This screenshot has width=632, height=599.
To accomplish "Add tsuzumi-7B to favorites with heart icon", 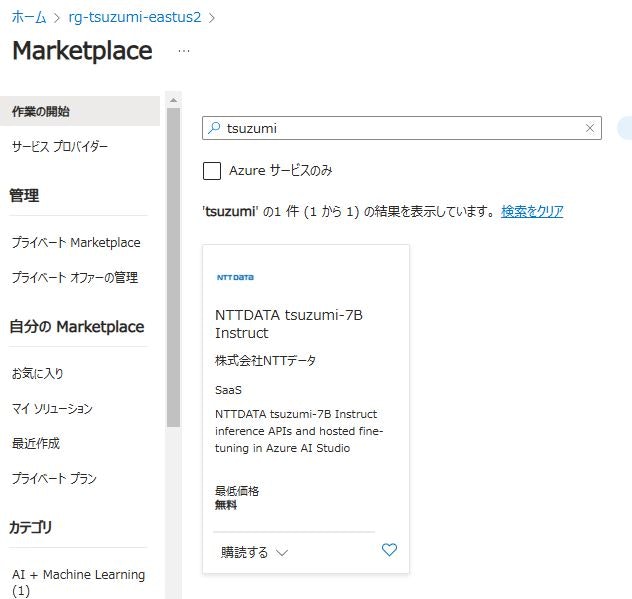I will [389, 550].
